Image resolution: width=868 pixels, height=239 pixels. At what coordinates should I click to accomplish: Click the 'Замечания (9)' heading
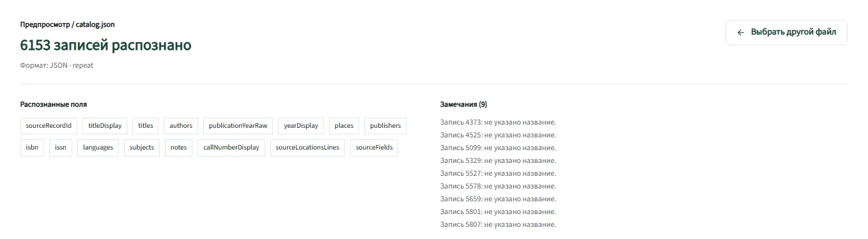click(x=463, y=104)
